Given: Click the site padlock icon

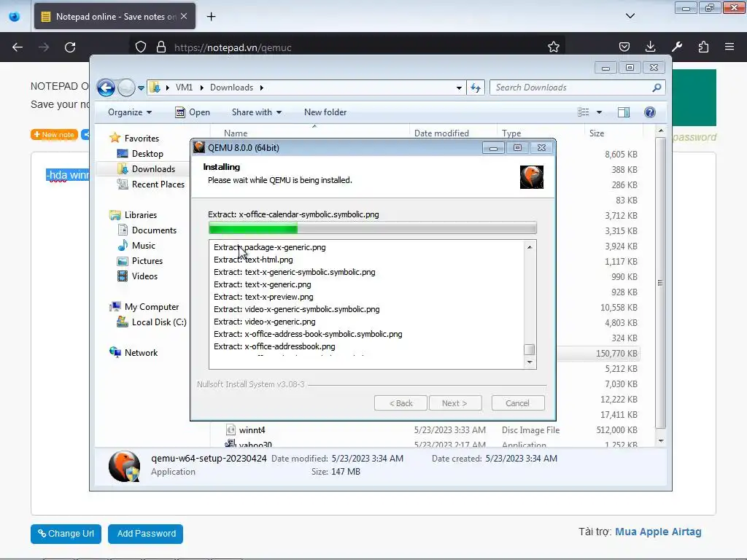Looking at the screenshot, I should coord(161,47).
